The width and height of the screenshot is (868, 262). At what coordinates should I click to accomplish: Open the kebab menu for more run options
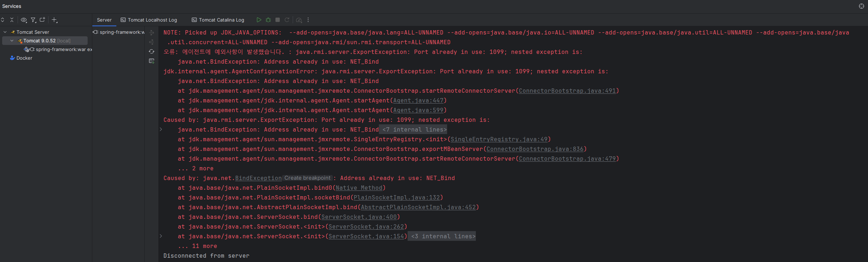pos(308,20)
